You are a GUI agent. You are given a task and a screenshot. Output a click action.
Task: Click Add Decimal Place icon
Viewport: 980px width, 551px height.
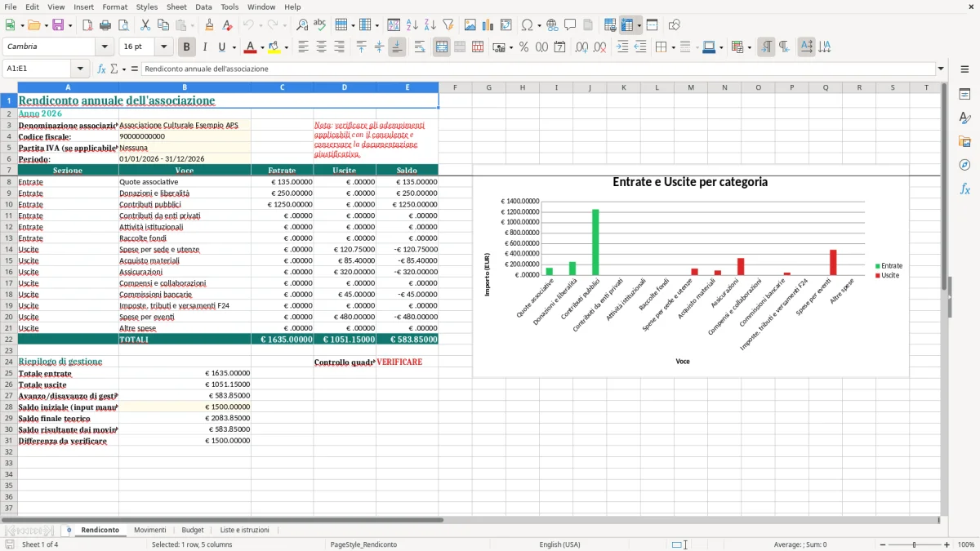tap(581, 47)
